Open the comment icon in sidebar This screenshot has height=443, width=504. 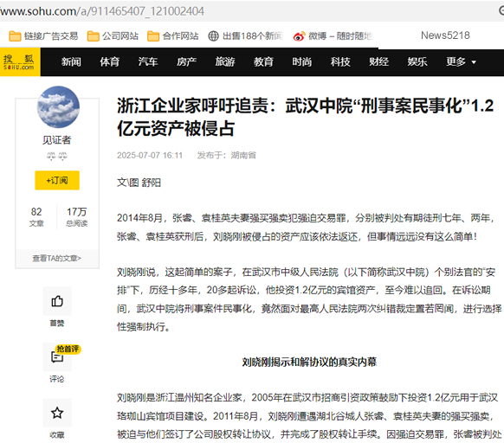(x=57, y=356)
